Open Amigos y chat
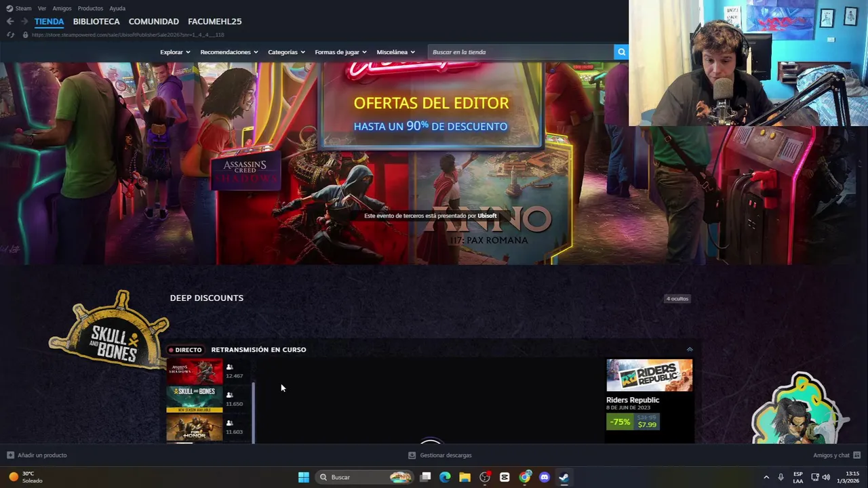Viewport: 868px width, 488px height. click(831, 455)
